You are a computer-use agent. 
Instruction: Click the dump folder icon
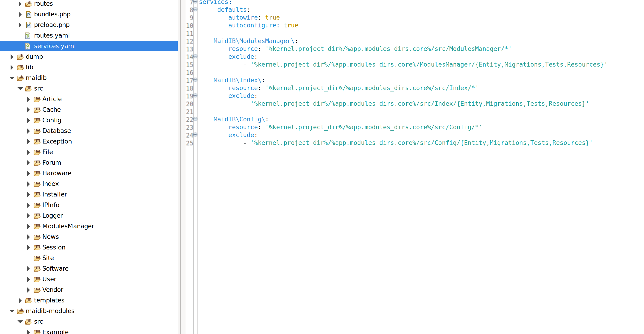(20, 57)
